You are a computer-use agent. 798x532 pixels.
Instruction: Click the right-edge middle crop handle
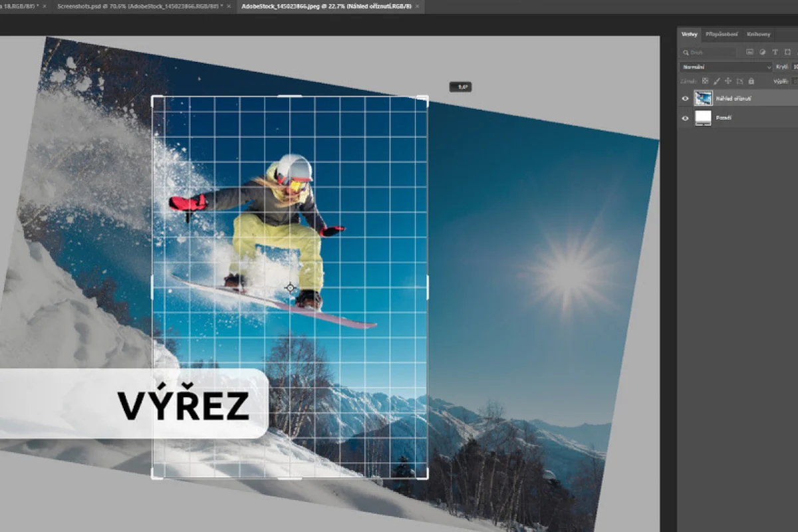pyautogui.click(x=427, y=287)
